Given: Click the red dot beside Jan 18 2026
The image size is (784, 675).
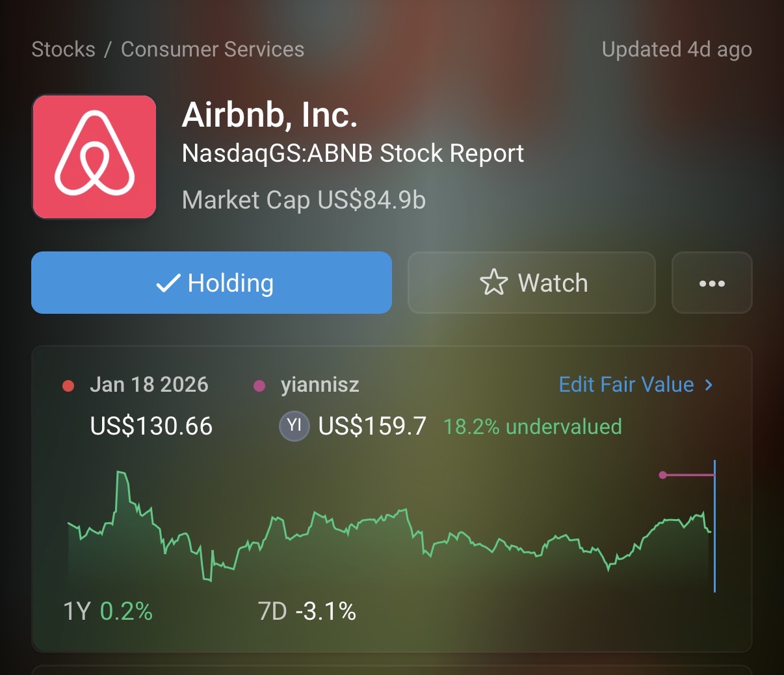Looking at the screenshot, I should 68,386.
